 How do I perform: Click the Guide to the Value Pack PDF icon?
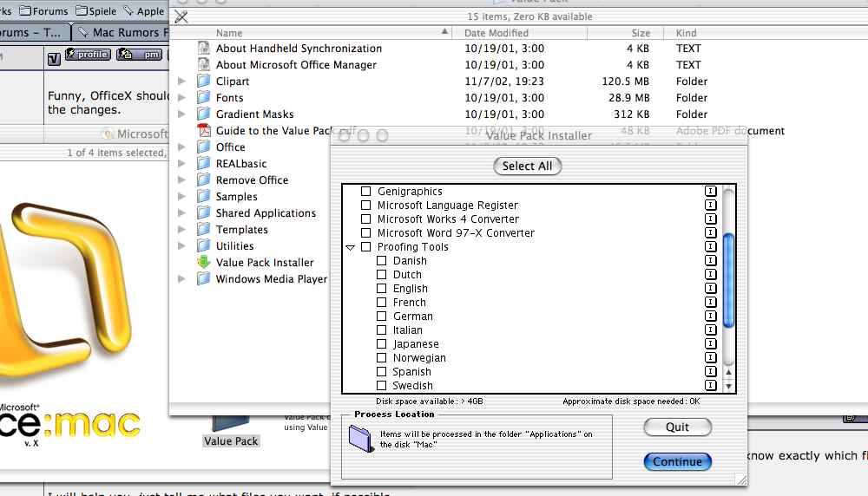pos(204,130)
